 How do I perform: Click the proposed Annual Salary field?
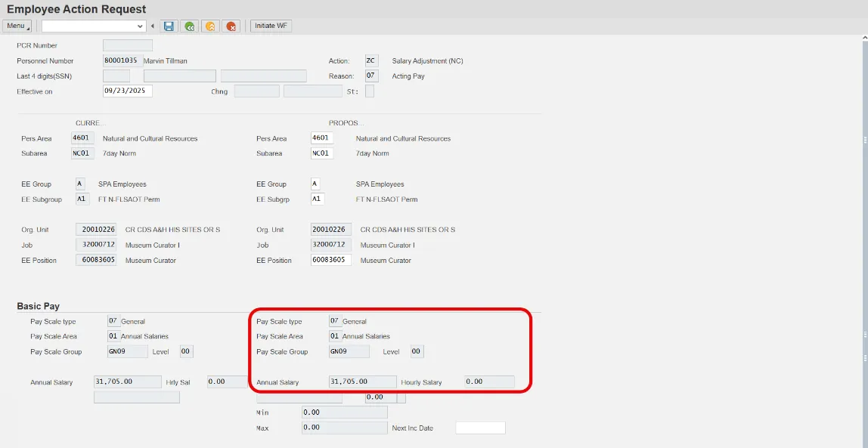pos(362,382)
